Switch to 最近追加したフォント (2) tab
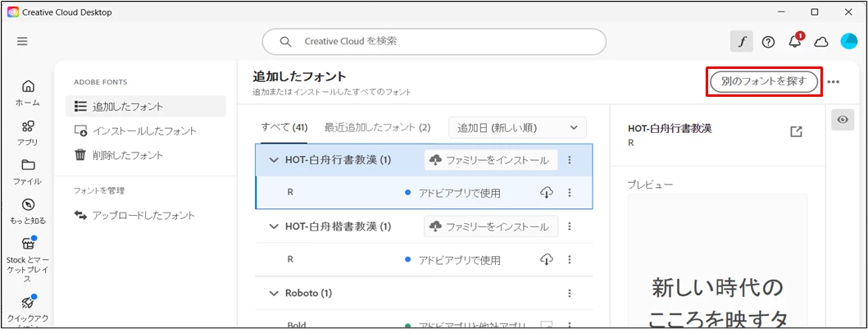Image resolution: width=868 pixels, height=329 pixels. point(378,127)
